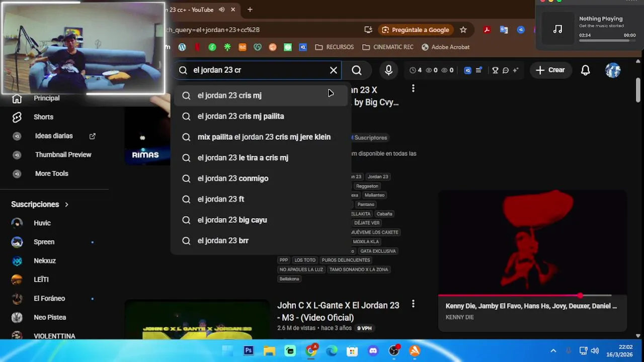Open the account avatar menu
The height and width of the screenshot is (362, 644).
(613, 70)
